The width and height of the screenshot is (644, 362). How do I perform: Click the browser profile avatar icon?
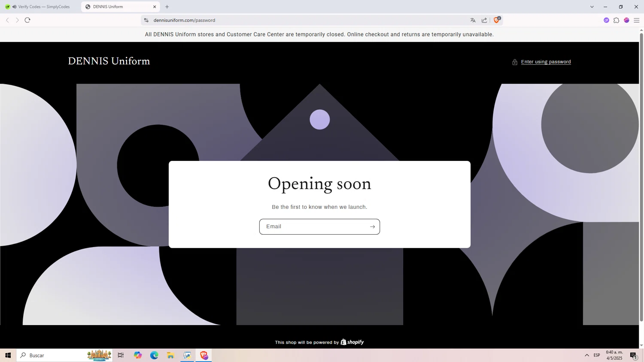626,20
